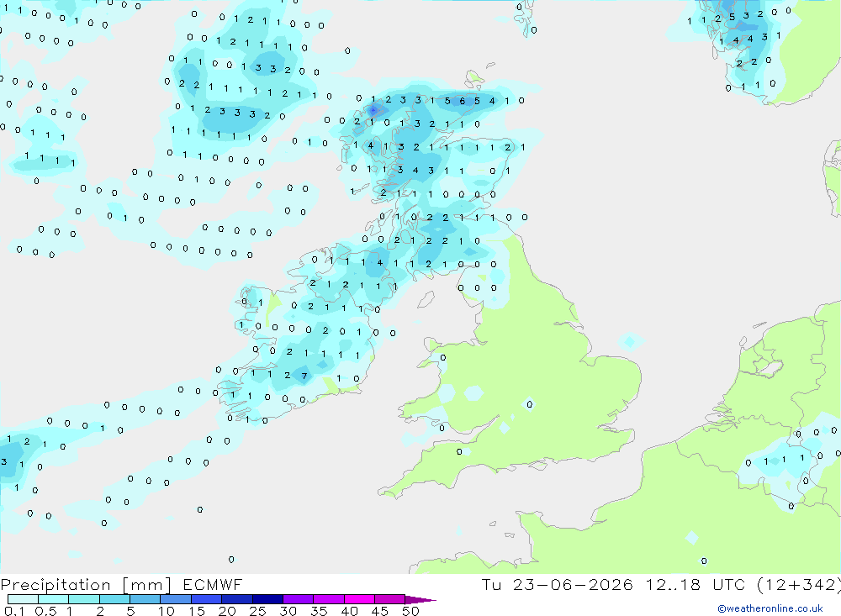
Task: Click the legend label "35"
Action: coord(319,611)
